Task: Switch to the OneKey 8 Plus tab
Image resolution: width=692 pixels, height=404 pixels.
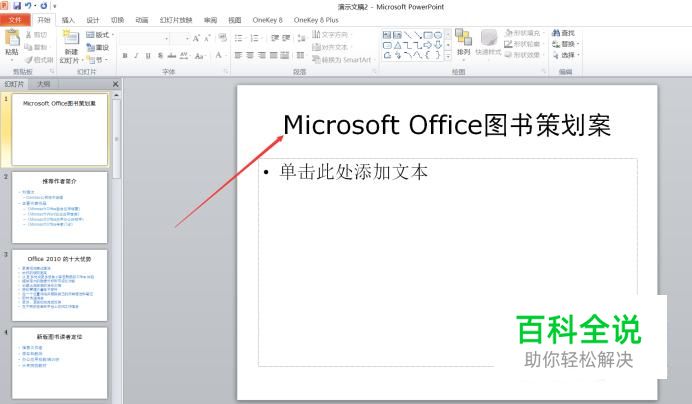Action: point(316,20)
